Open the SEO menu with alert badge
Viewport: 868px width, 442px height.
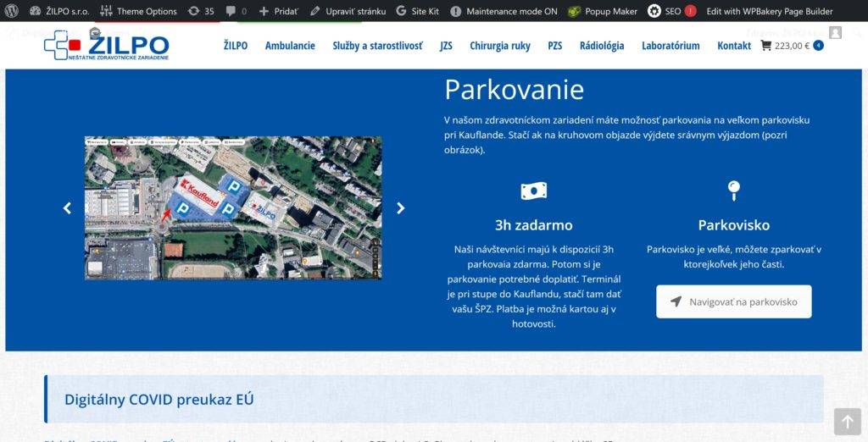coord(672,11)
